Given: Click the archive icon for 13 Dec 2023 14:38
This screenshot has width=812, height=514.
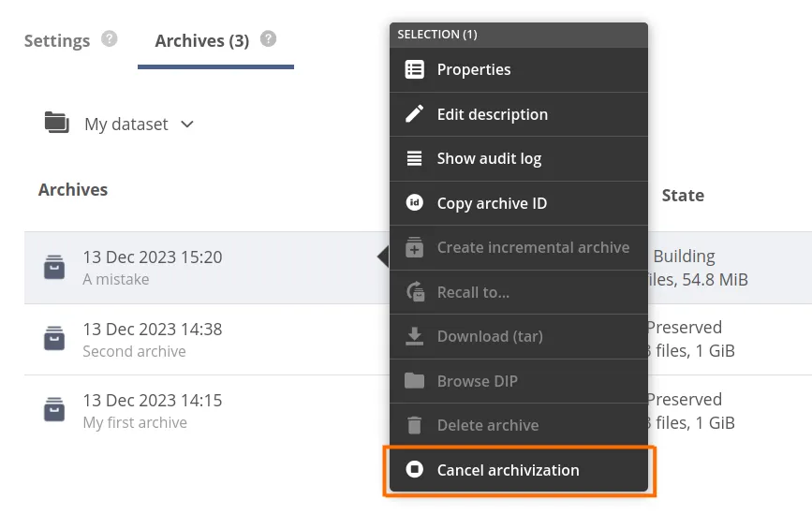Looking at the screenshot, I should 54,339.
